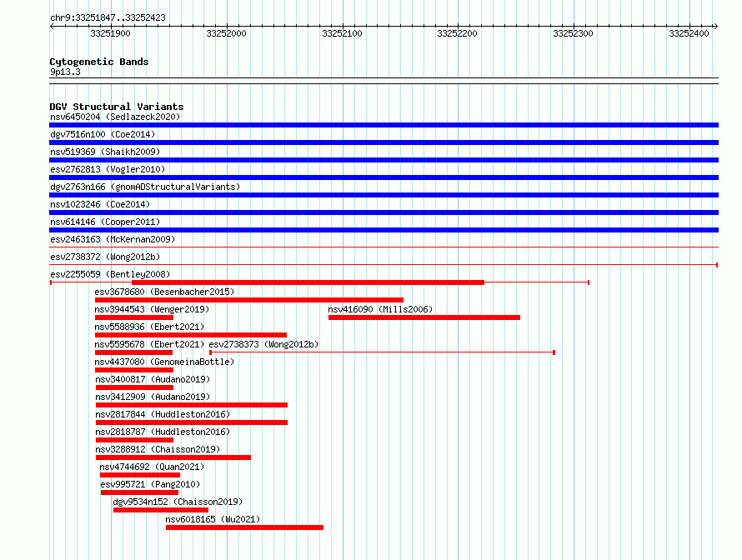Select the thin red line under esv2738373

[x=382, y=352]
